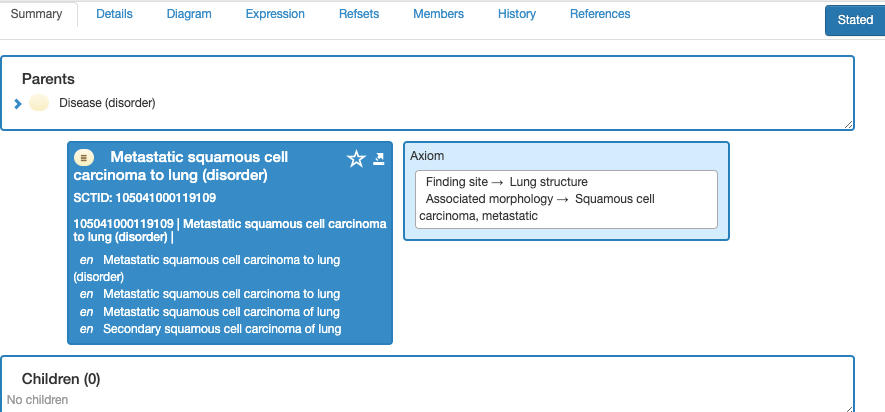Viewport: 885px width, 412px height.
Task: Click the defined-concept icon before the concept title
Action: pos(85,157)
